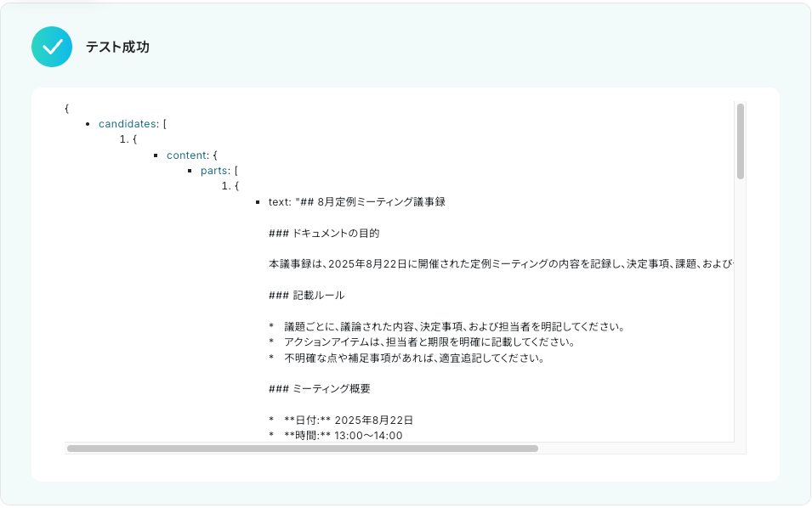Click the アクションアイテム rule line
This screenshot has width=812, height=508.
tap(422, 342)
